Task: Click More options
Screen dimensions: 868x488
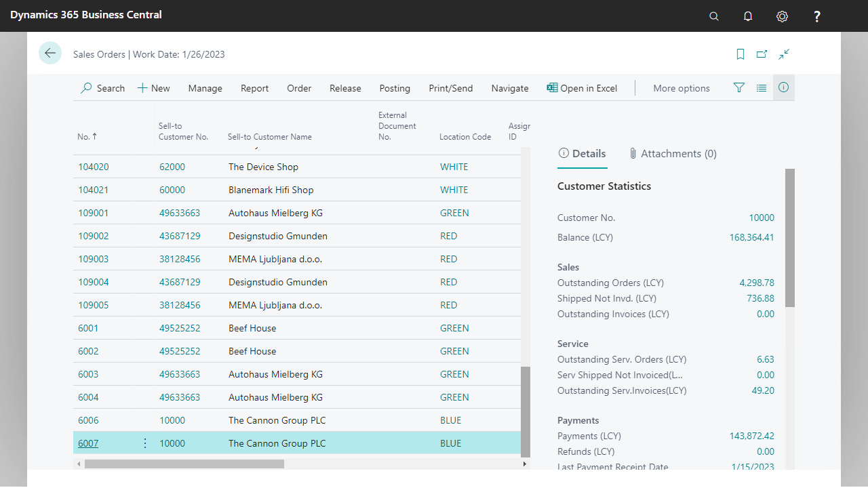Action: (x=682, y=88)
